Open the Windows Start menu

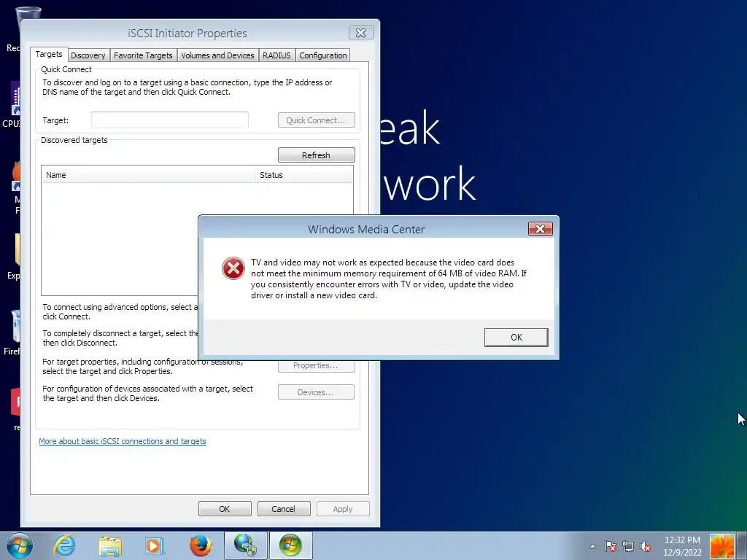(x=20, y=545)
